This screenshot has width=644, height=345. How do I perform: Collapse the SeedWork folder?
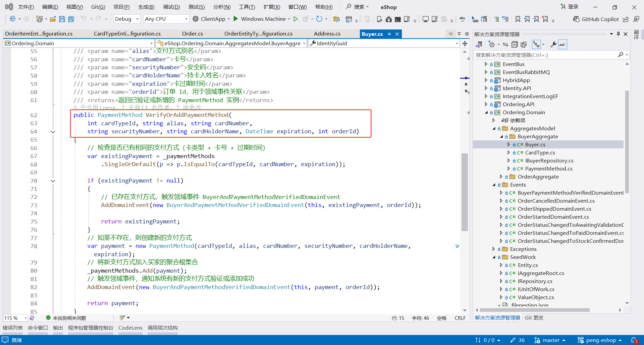[x=494, y=257]
